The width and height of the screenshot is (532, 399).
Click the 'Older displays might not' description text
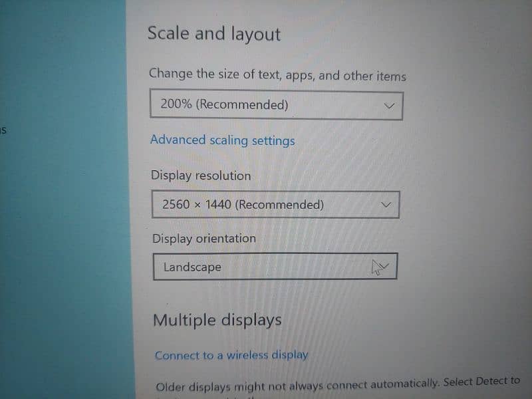pyautogui.click(x=296, y=384)
